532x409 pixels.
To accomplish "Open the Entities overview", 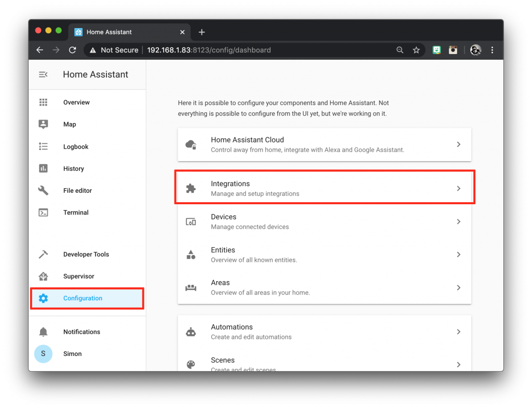I will tap(324, 255).
